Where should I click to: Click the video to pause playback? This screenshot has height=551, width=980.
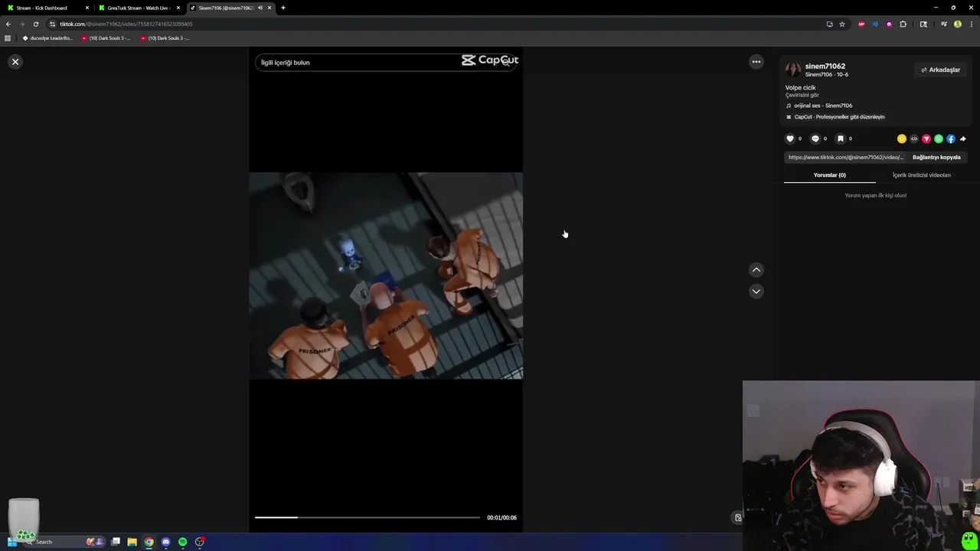click(x=386, y=275)
